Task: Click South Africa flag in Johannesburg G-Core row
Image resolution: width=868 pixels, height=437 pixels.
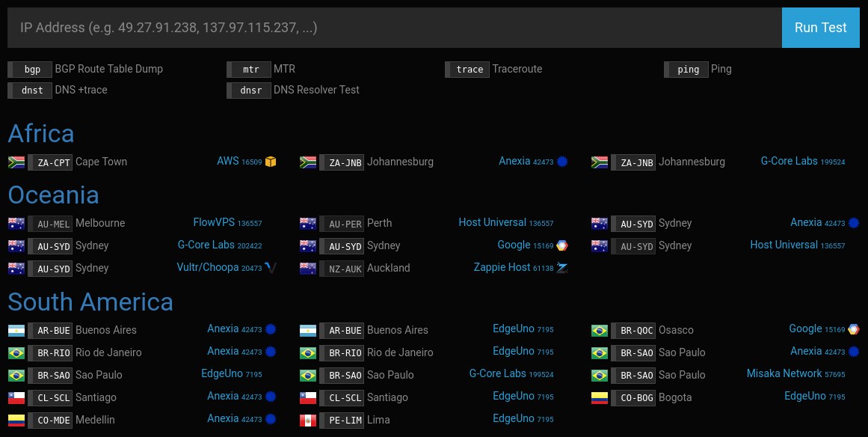Action: pyautogui.click(x=600, y=162)
